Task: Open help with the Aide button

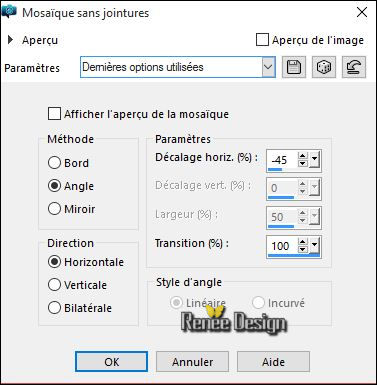Action: point(273,362)
